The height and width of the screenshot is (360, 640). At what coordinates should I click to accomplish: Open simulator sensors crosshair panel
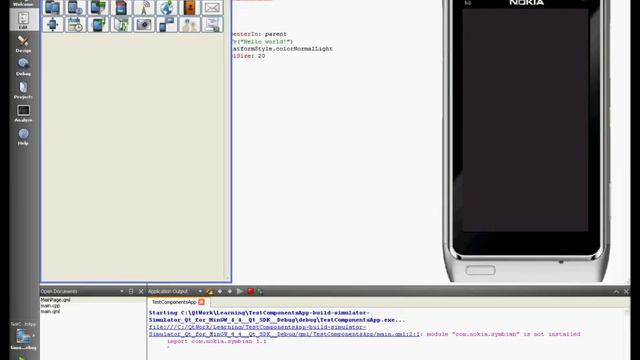point(53,24)
